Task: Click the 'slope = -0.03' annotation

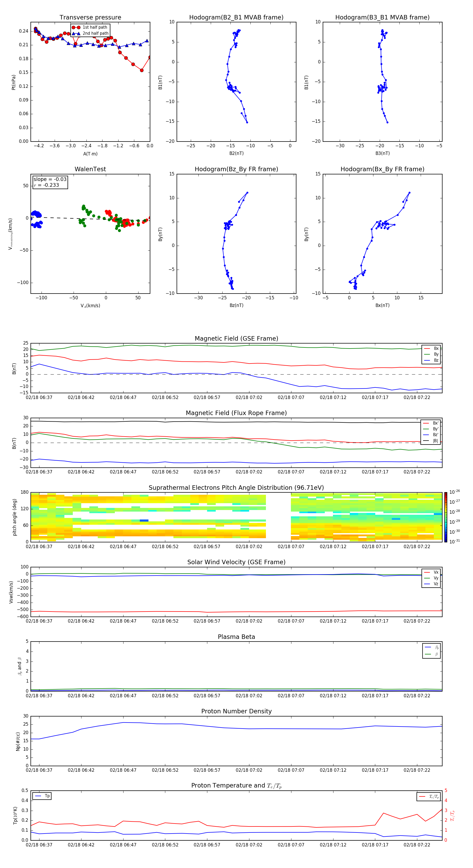Action: point(50,179)
